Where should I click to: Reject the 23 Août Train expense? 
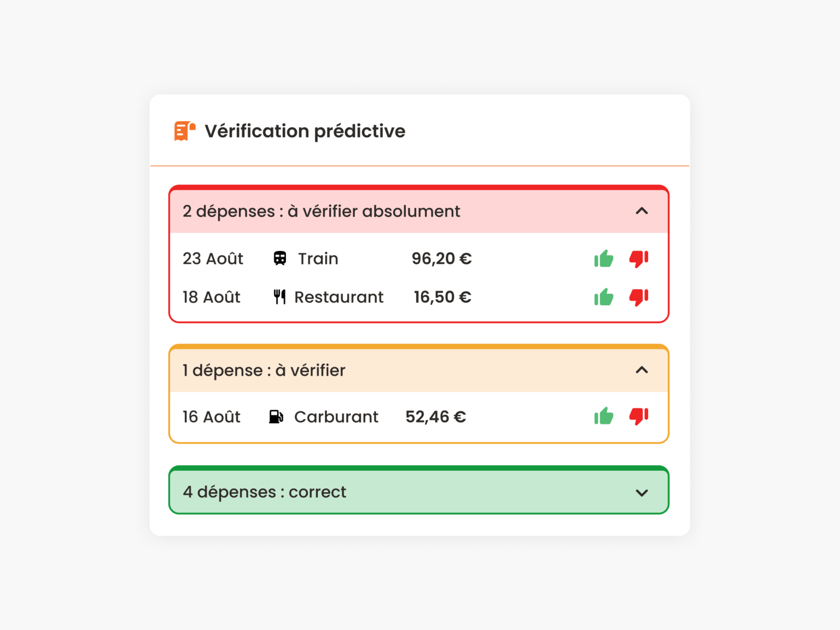coord(638,259)
